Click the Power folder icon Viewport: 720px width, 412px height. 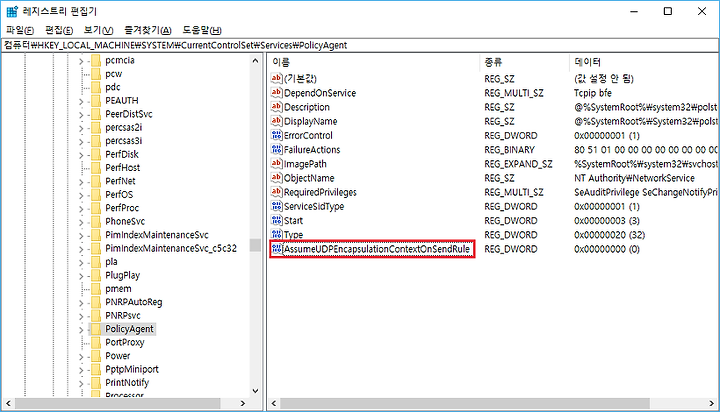[x=96, y=356]
